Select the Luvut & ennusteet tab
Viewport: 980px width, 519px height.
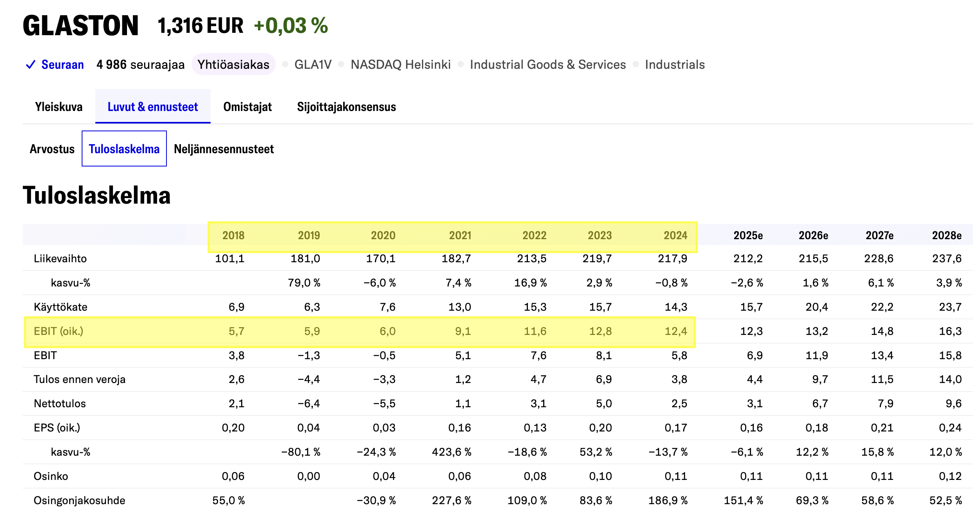pyautogui.click(x=153, y=107)
